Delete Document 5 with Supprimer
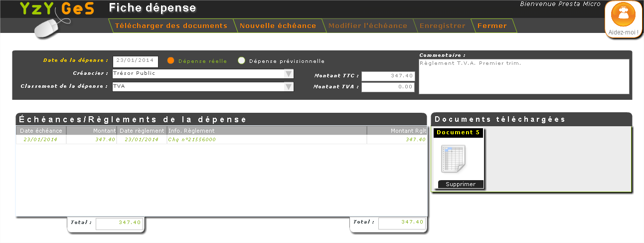Screen dimensions: 644x243 461,184
